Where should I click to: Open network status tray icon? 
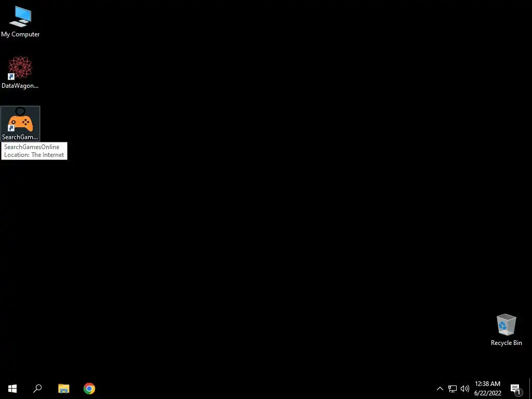[453, 389]
